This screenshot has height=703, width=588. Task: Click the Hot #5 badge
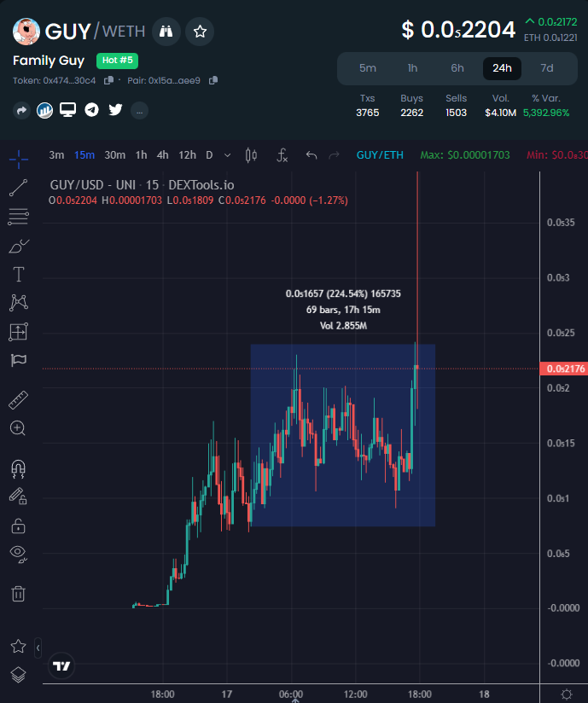click(x=117, y=61)
